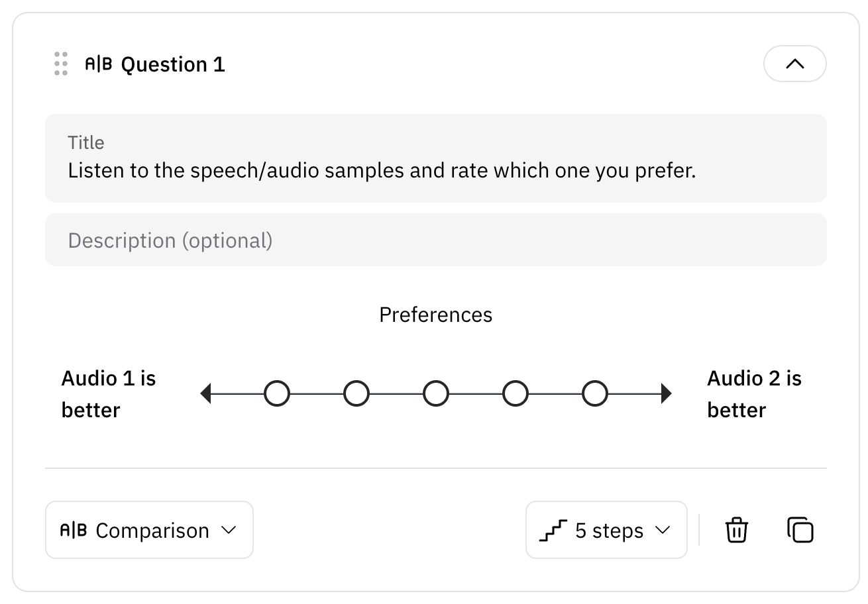Click the right arrowhead of the preference scale
Screen dimensions: 868x604
[666, 393]
